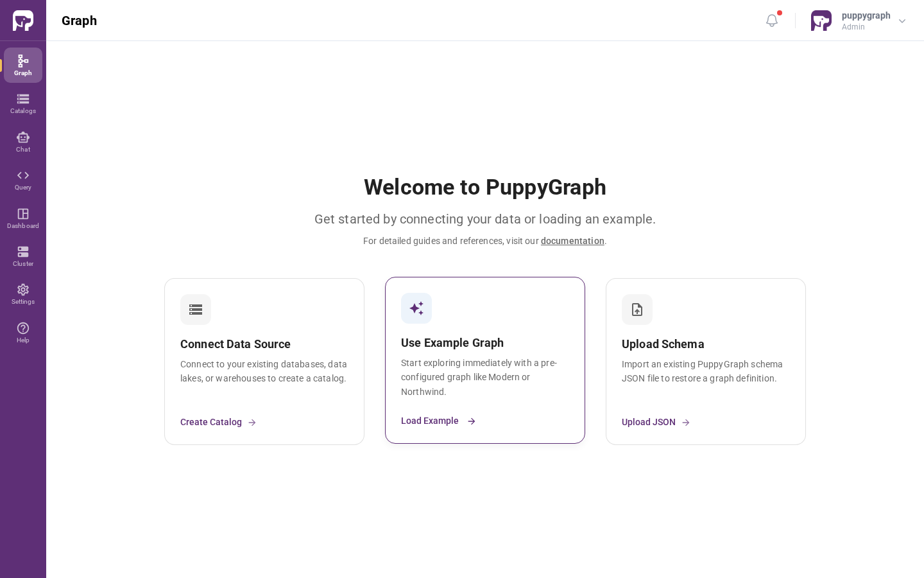Select the Upload Schema card title
This screenshot has height=578, width=924.
[663, 344]
